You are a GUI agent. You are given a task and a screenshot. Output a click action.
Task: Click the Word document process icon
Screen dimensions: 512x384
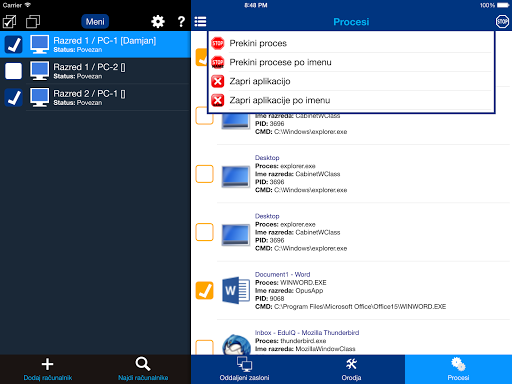coord(236,290)
